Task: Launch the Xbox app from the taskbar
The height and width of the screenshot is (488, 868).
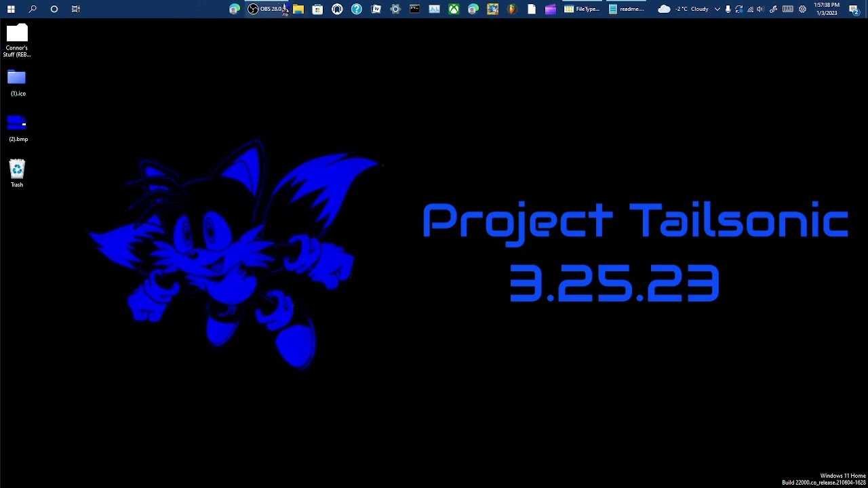Action: [454, 9]
